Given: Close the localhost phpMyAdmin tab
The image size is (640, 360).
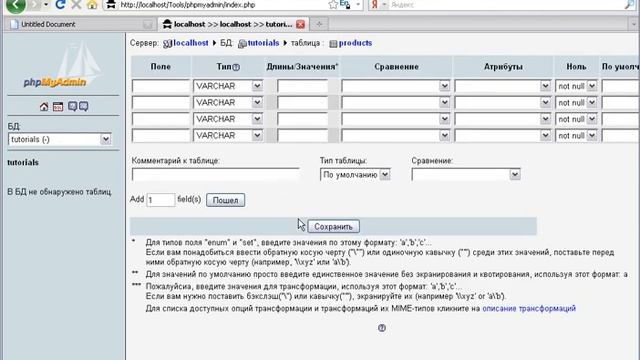Looking at the screenshot, I should pyautogui.click(x=300, y=24).
